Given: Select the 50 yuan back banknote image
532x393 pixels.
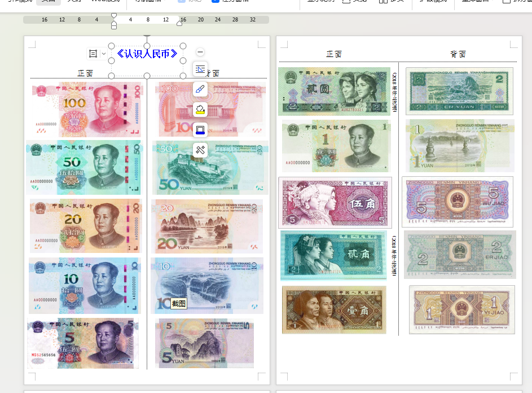Looking at the screenshot, I should [x=210, y=168].
